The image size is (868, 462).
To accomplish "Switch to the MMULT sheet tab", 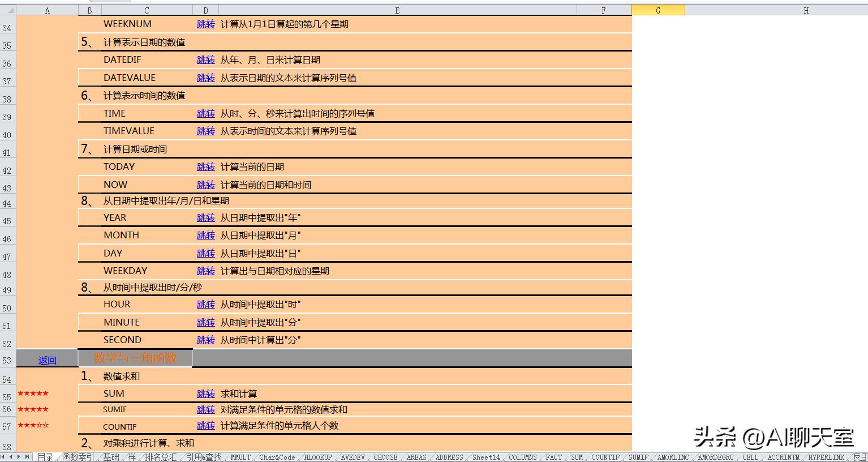I will tap(240, 457).
